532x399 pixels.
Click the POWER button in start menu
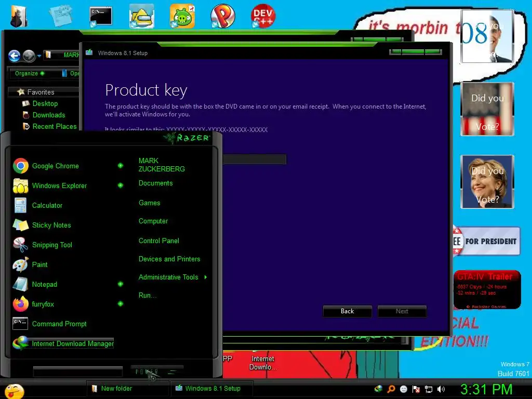coord(157,371)
